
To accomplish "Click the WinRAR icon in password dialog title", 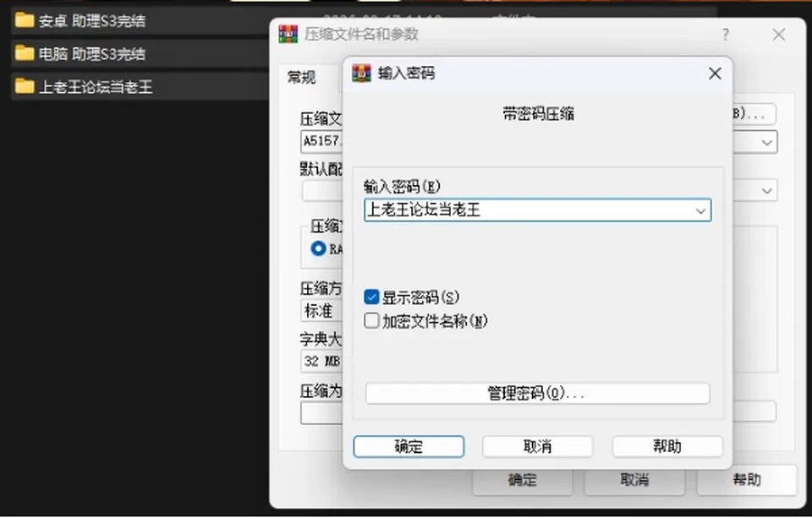I will click(x=361, y=73).
